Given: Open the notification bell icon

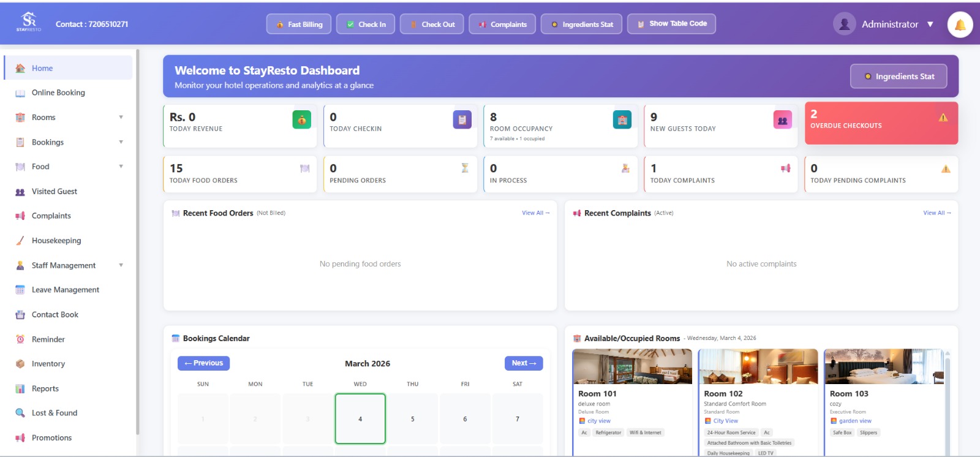Looking at the screenshot, I should click(960, 25).
